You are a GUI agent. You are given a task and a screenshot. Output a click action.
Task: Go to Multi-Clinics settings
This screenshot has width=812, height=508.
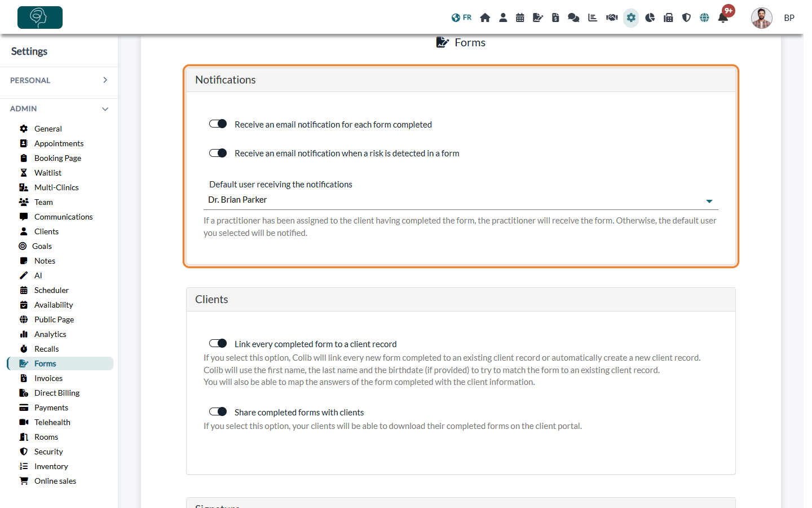56,187
